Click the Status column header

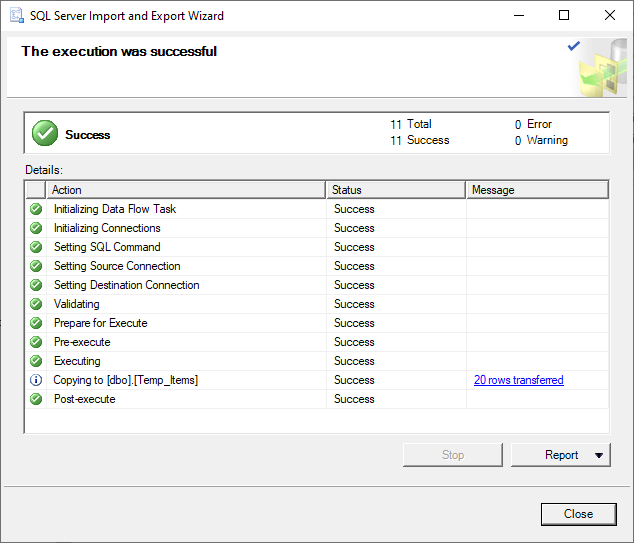(396, 190)
